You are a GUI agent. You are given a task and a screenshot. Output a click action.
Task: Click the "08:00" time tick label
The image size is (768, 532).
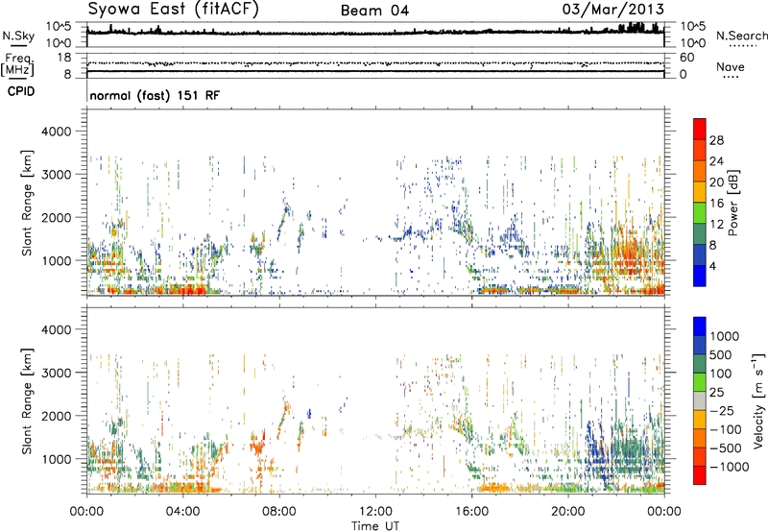[x=279, y=512]
